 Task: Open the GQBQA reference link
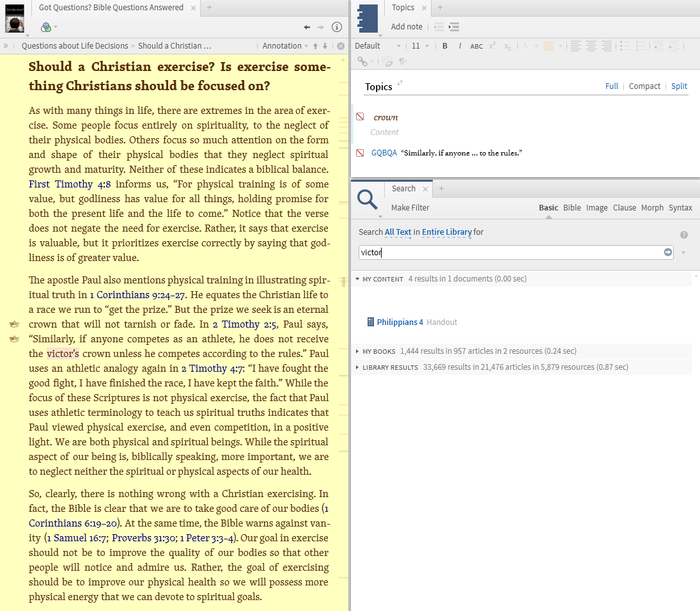(384, 153)
